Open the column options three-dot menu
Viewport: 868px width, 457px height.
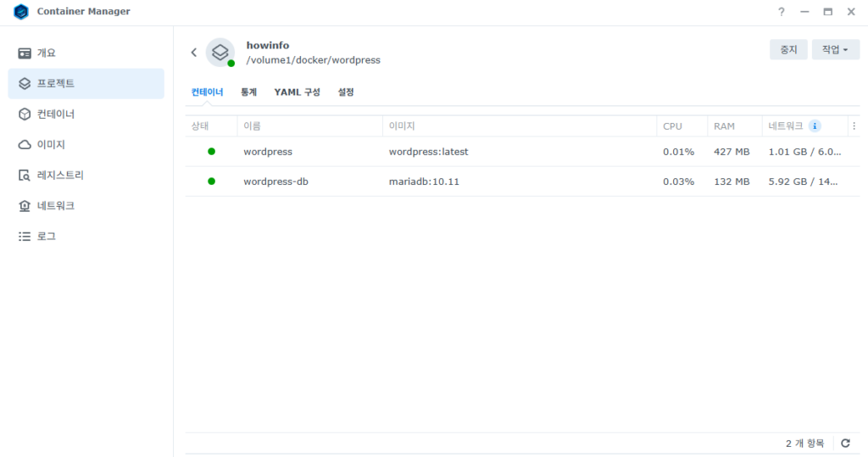pos(854,126)
